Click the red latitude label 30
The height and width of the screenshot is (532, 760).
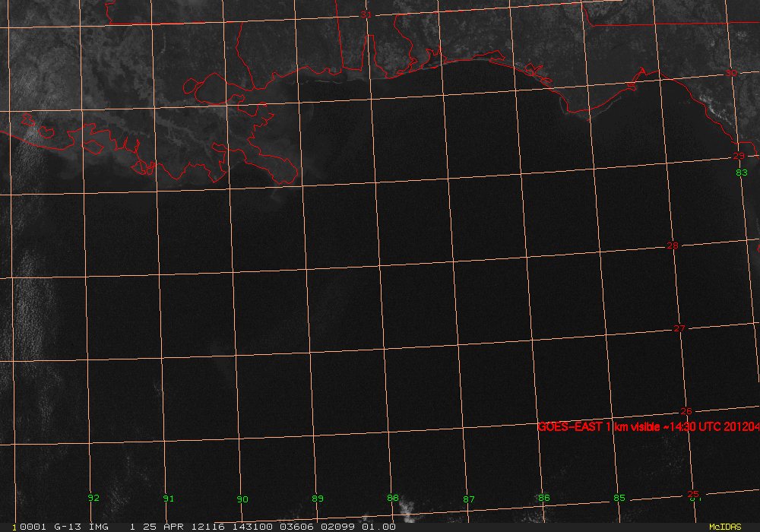(731, 73)
